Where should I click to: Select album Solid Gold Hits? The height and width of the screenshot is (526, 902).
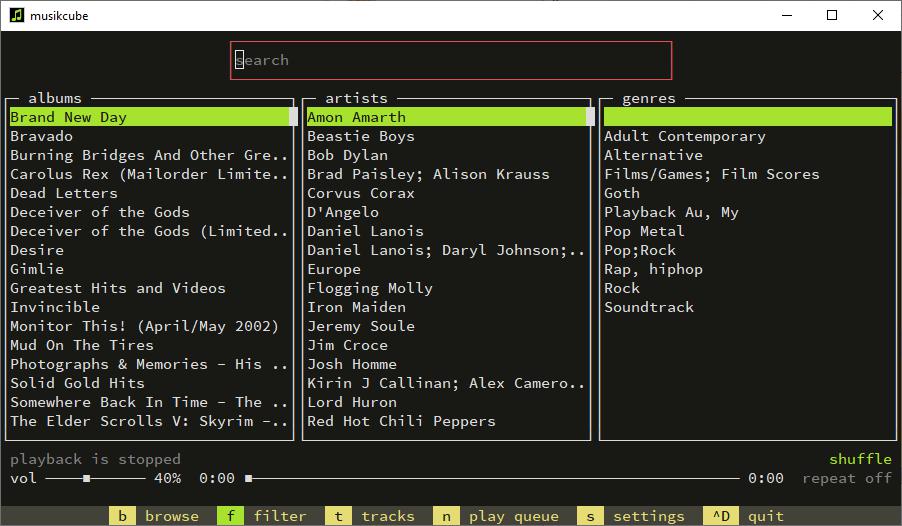click(x=149, y=383)
